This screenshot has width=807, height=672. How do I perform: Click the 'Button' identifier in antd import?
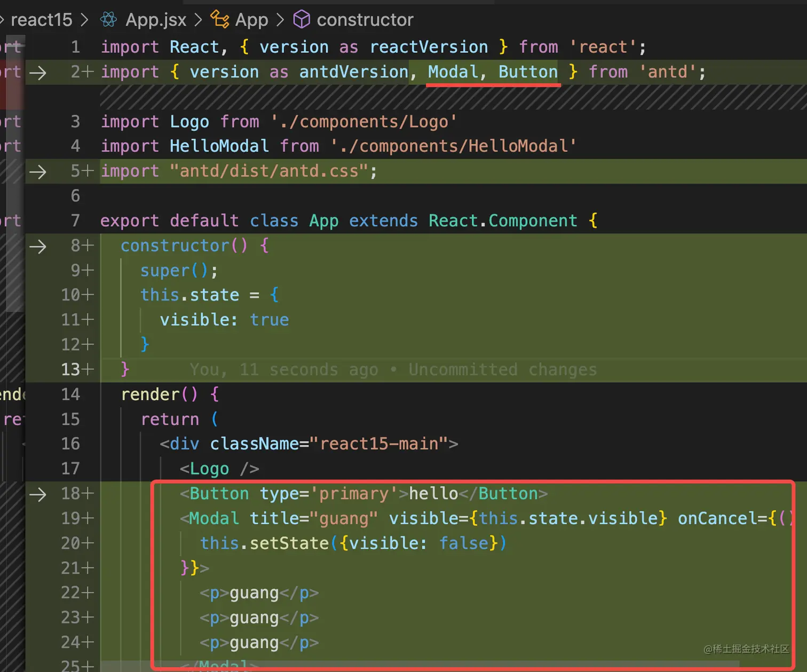click(528, 72)
